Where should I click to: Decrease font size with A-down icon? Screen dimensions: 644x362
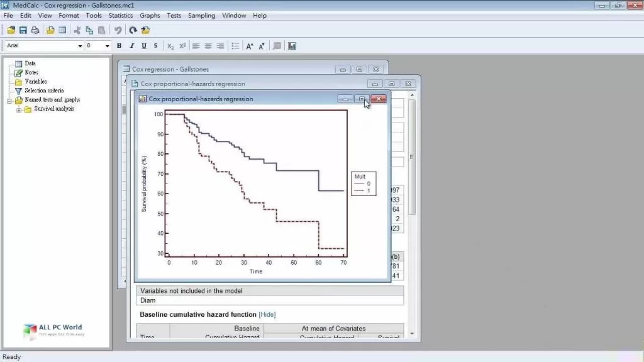tap(262, 46)
